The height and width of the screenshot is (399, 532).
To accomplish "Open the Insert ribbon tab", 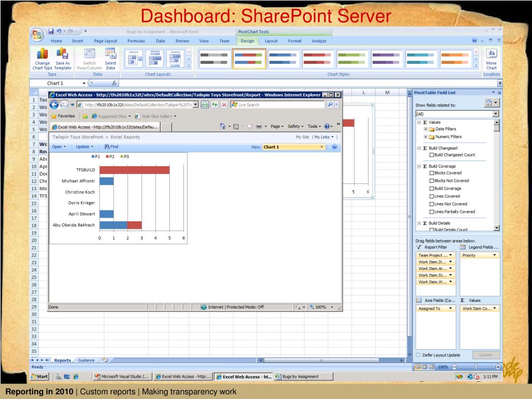I will 78,41.
